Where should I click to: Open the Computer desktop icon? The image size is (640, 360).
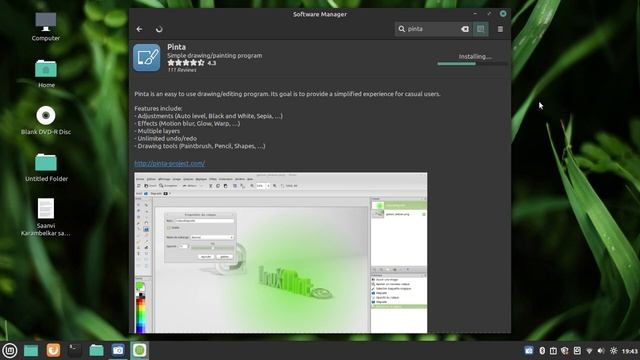tap(46, 27)
